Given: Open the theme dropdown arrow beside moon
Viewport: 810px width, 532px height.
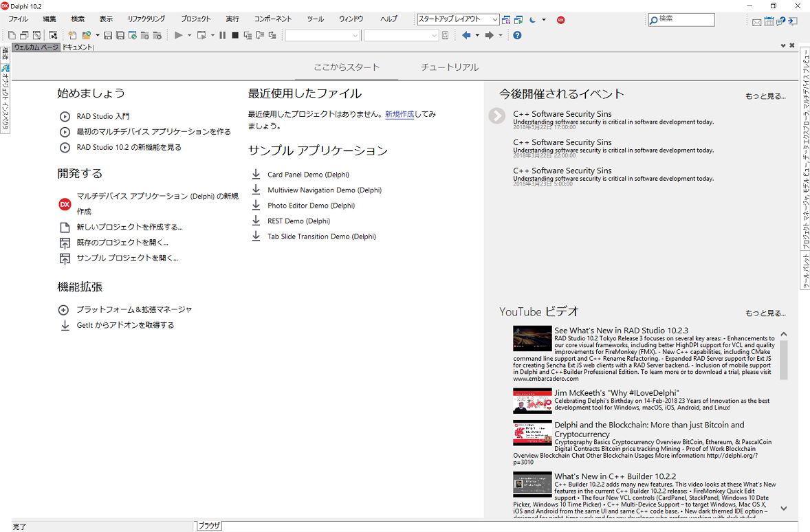Looking at the screenshot, I should coord(543,20).
